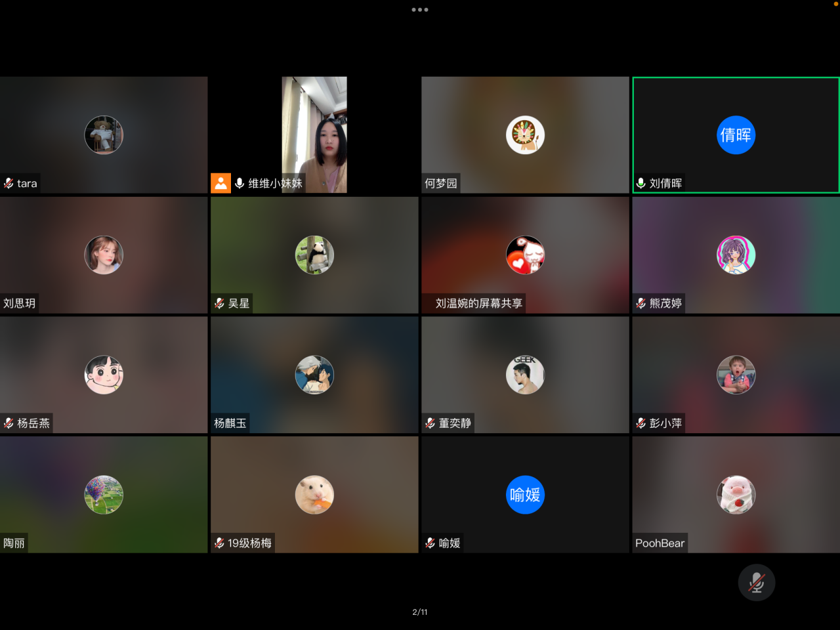Image resolution: width=840 pixels, height=630 pixels.
Task: Click PoohBear's pig plush avatar
Action: pyautogui.click(x=736, y=495)
